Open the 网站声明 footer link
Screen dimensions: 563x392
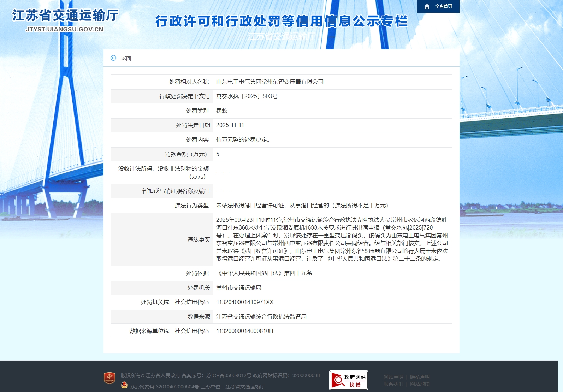[393, 377]
